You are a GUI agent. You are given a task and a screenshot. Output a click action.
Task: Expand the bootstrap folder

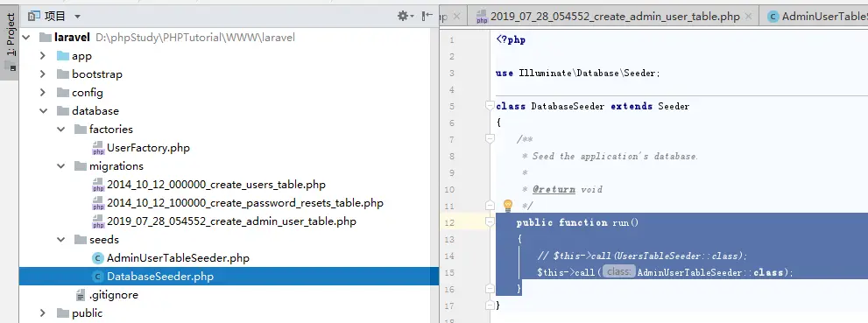click(43, 74)
